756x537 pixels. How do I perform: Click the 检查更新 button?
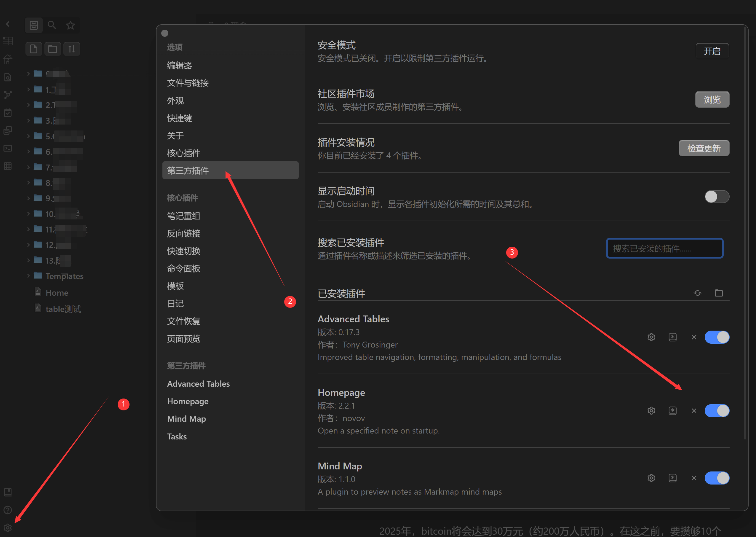[x=704, y=148]
